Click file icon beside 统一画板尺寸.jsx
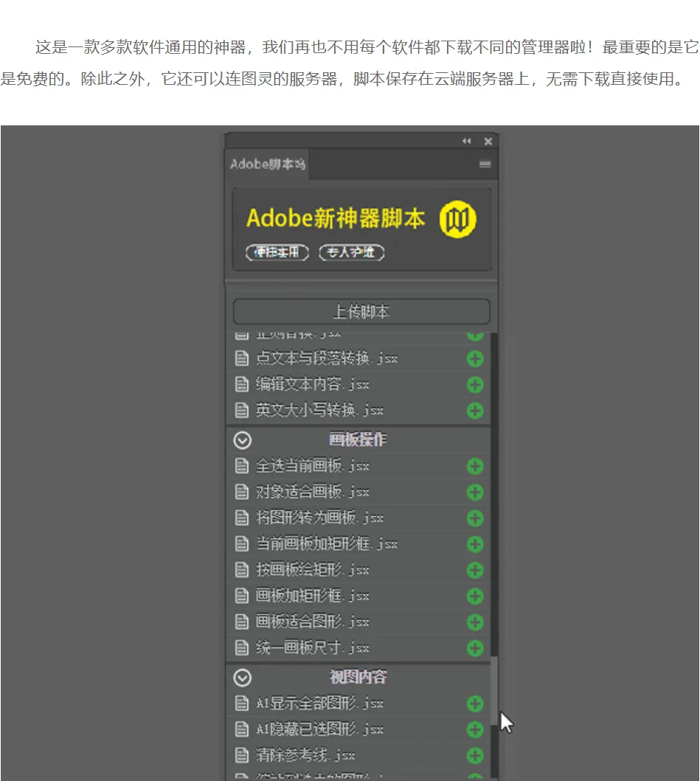The height and width of the screenshot is (781, 700). [x=242, y=648]
